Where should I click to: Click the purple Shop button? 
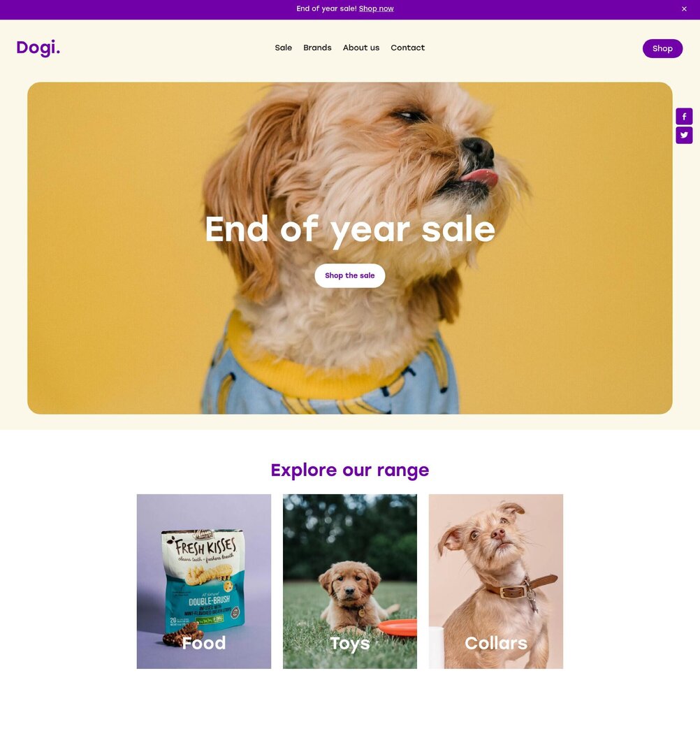tap(662, 48)
